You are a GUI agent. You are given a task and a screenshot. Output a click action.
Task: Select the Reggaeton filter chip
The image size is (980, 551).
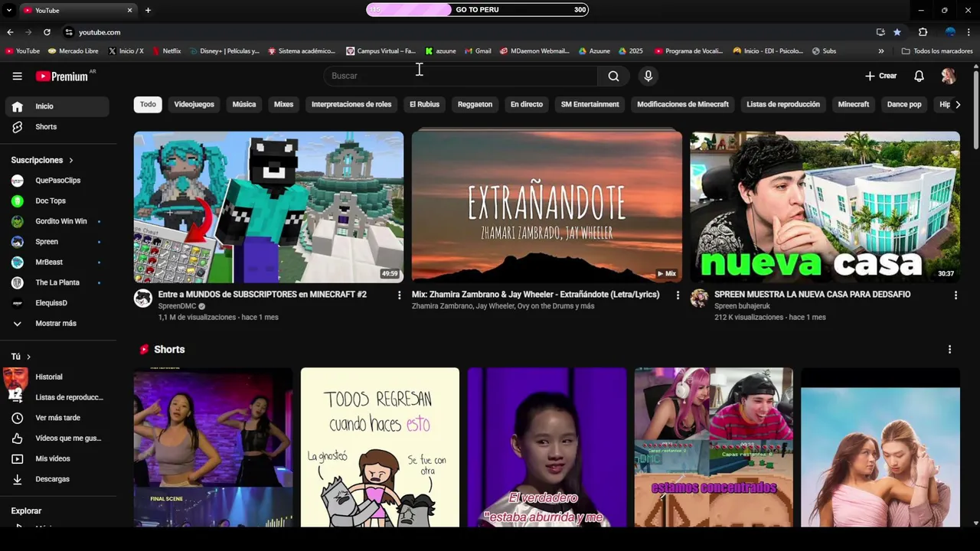click(475, 104)
